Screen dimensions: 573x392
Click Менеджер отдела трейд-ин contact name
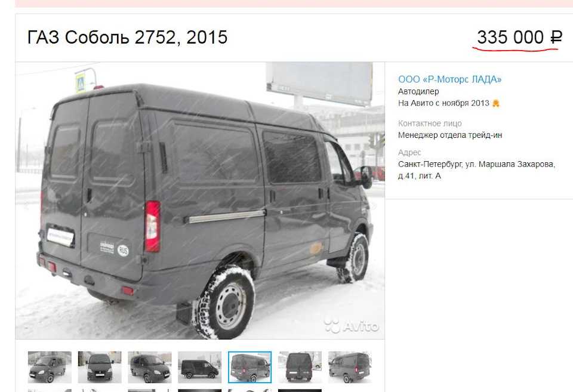(x=450, y=135)
